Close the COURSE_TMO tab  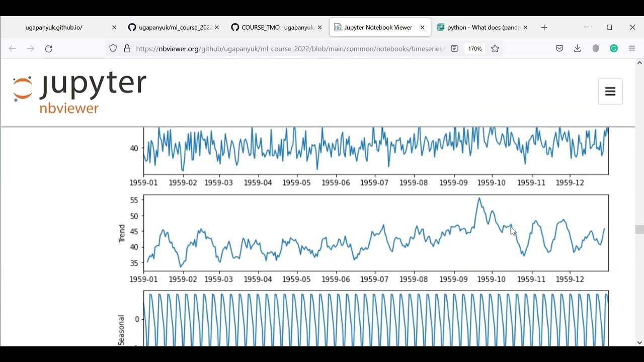click(319, 28)
